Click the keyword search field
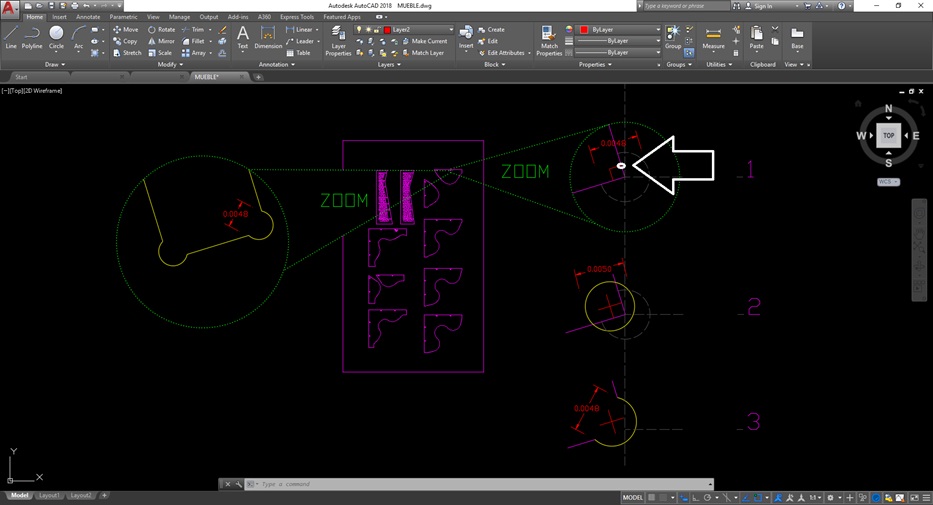Image resolution: width=933 pixels, height=505 pixels. pyautogui.click(x=685, y=6)
